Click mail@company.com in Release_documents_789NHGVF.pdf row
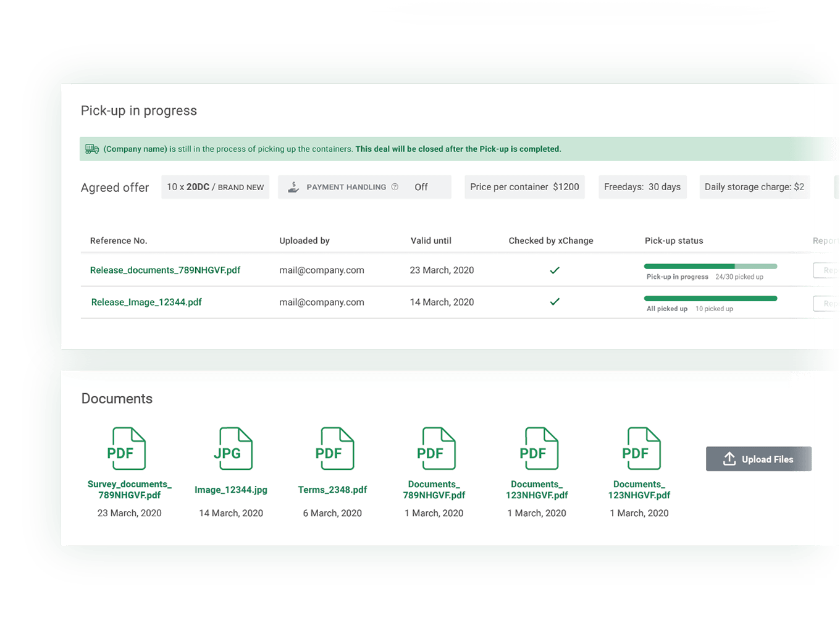The width and height of the screenshot is (840, 631). (x=322, y=270)
